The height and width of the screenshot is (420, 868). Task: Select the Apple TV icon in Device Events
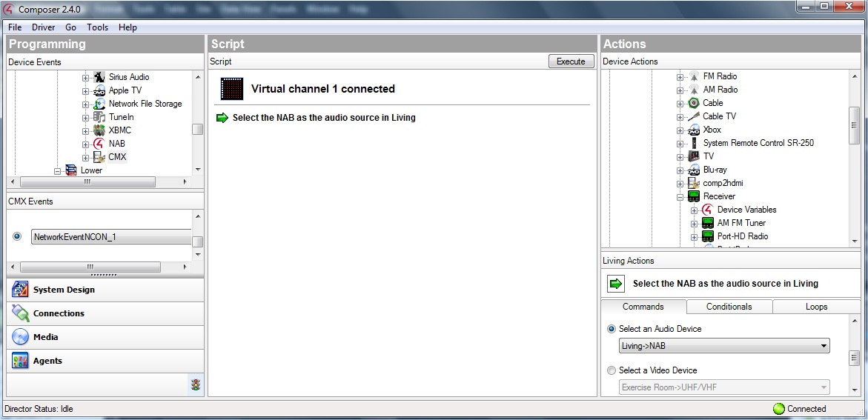point(99,90)
